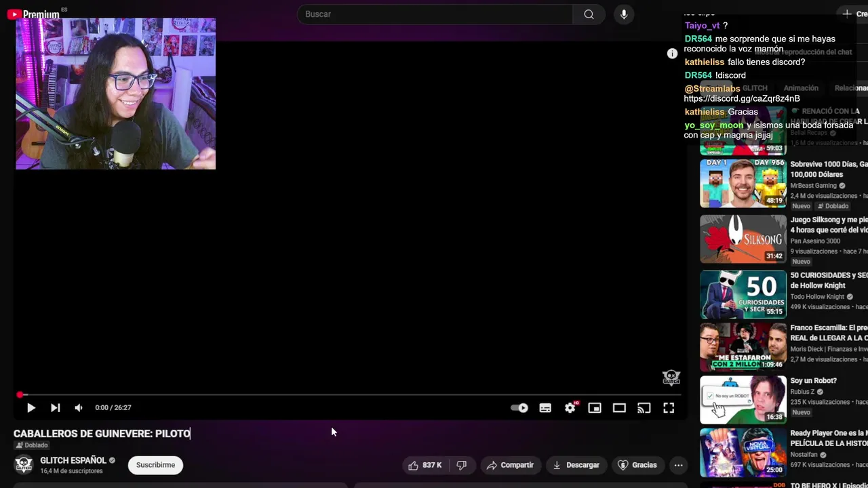Click chat username Taiyo_vt
Screen dimensions: 868x488
point(702,26)
